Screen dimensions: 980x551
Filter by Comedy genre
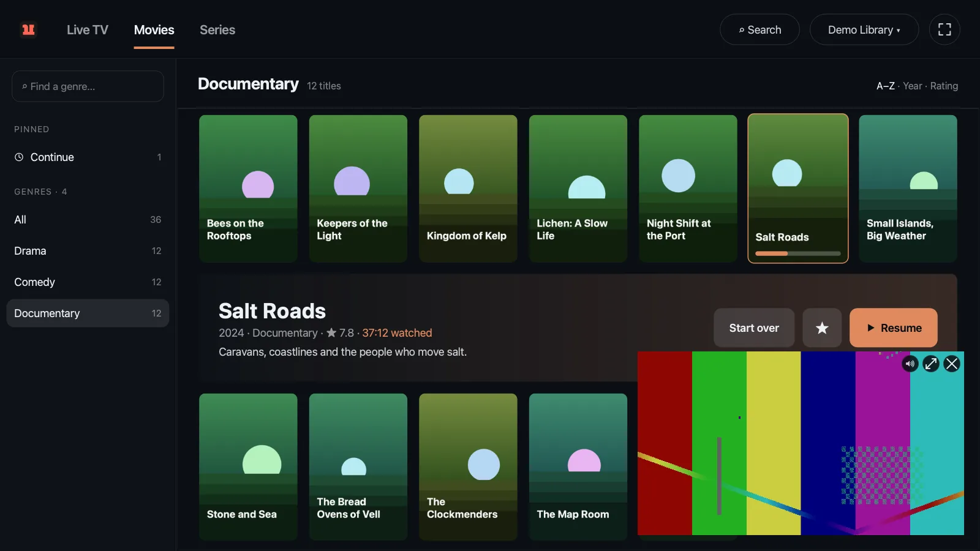[x=88, y=282]
